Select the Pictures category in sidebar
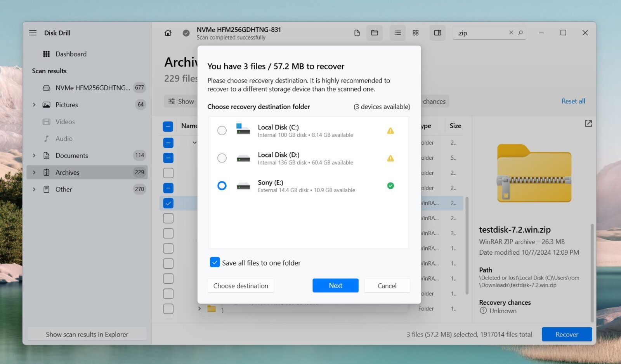The height and width of the screenshot is (364, 621). pyautogui.click(x=67, y=105)
